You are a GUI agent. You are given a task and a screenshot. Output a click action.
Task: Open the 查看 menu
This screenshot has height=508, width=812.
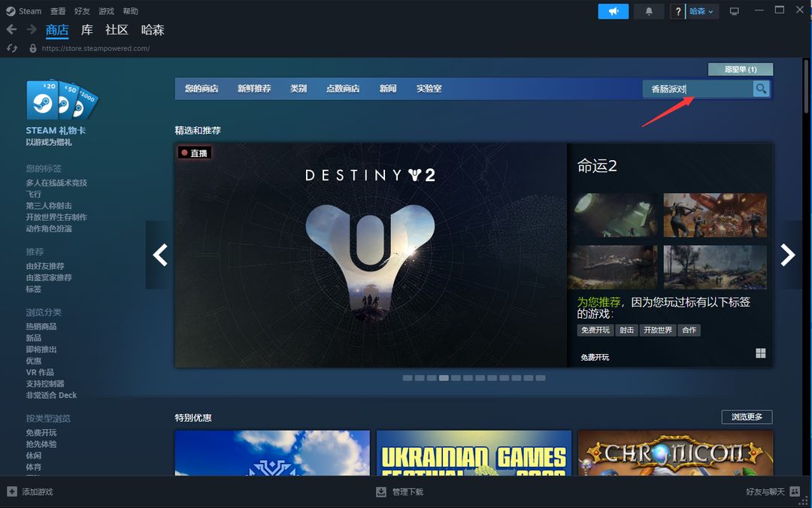tap(58, 11)
